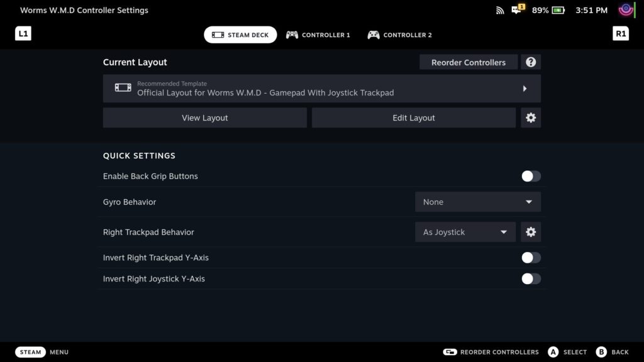Click the Reorder Controllers button

(468, 62)
